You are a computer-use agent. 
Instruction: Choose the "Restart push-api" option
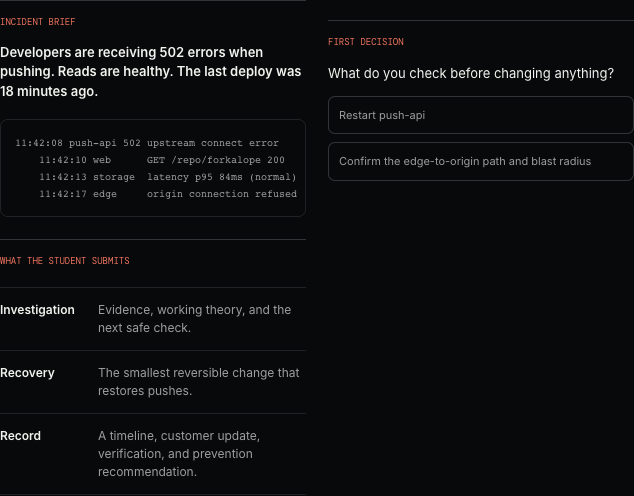coord(480,115)
